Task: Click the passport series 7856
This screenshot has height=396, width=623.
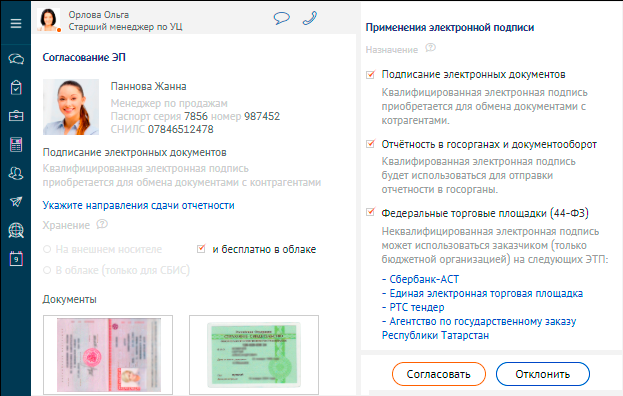Action: pos(195,116)
